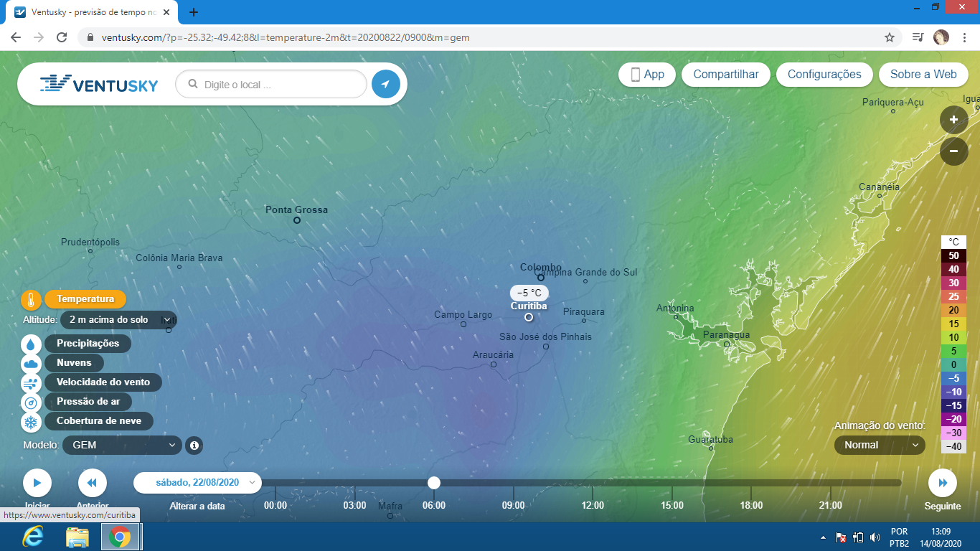Select 03:00 on the timeline
Viewport: 980px width, 551px height.
(x=354, y=505)
